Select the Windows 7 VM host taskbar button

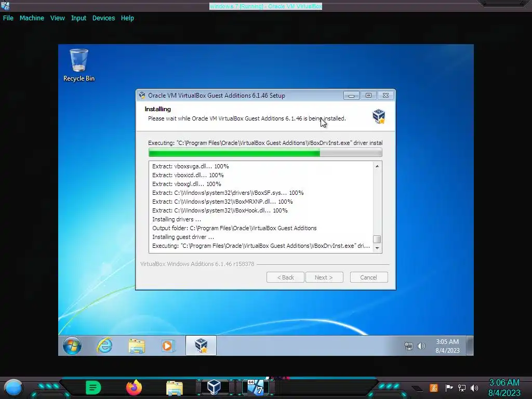coord(256,387)
